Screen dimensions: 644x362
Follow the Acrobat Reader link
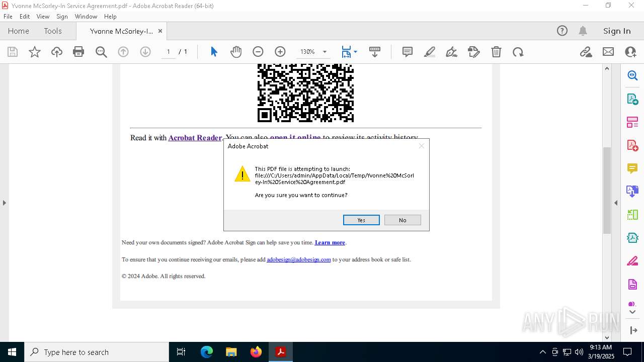(x=195, y=138)
